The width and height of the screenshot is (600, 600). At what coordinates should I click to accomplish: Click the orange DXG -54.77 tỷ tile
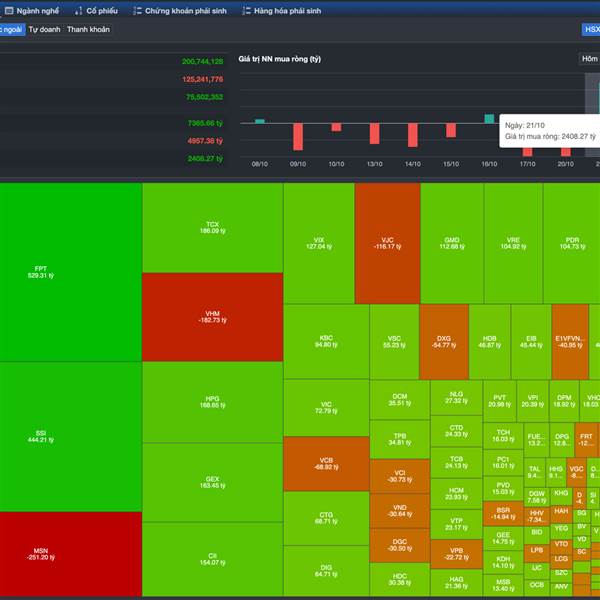443,341
